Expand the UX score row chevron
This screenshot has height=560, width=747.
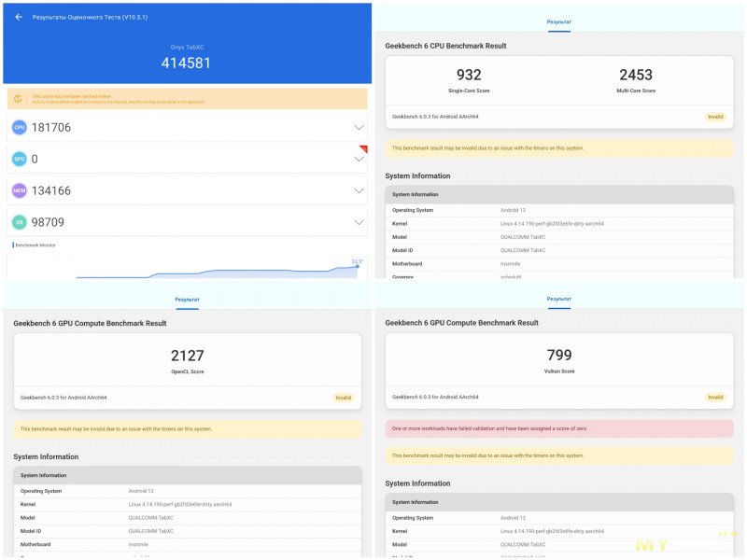click(359, 222)
